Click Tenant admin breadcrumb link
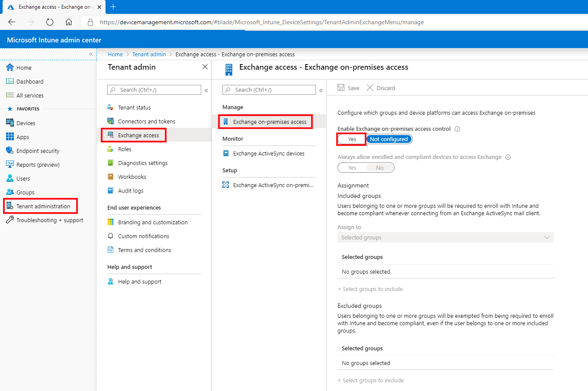Image resolution: width=588 pixels, height=391 pixels. pos(149,54)
